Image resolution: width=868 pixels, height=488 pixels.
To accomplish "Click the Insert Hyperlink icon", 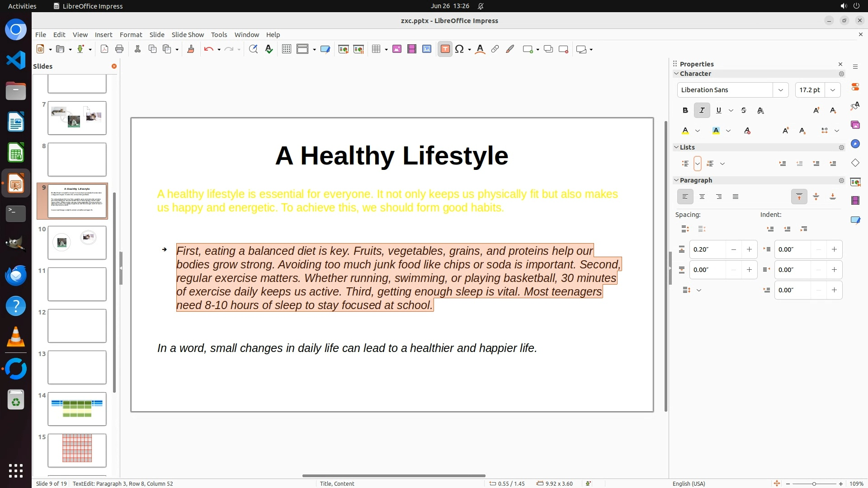I will coord(495,49).
